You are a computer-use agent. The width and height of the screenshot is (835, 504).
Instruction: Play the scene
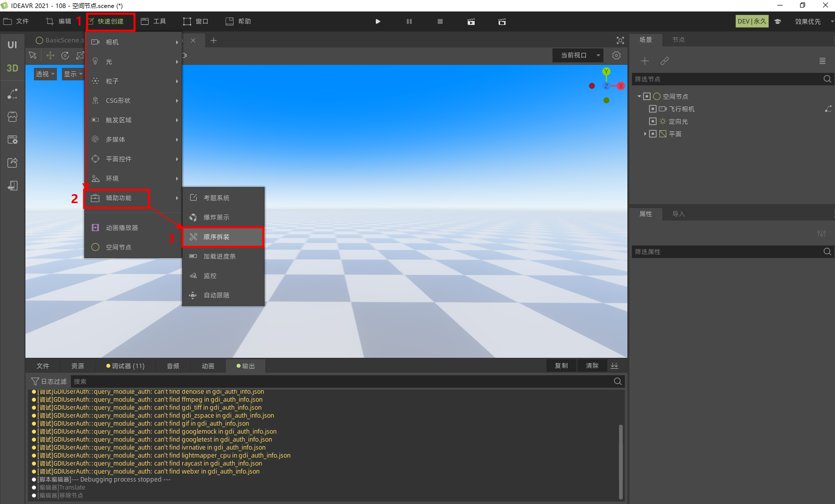pos(378,21)
